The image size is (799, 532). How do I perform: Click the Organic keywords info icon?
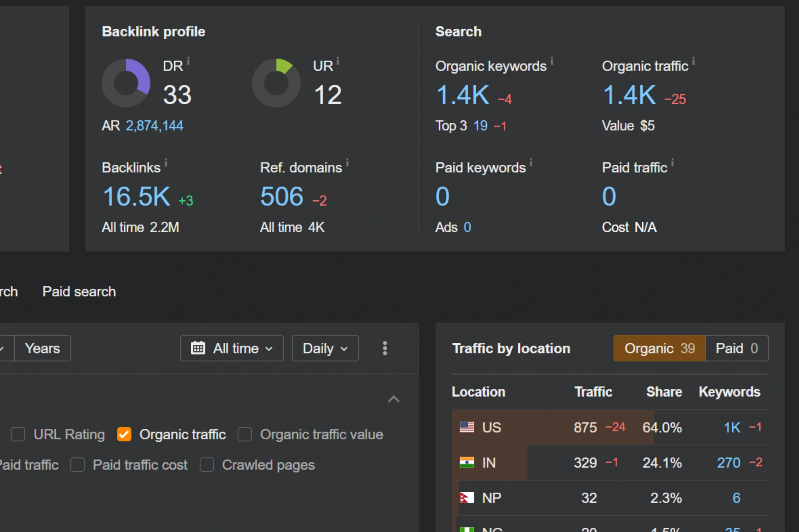(x=552, y=61)
